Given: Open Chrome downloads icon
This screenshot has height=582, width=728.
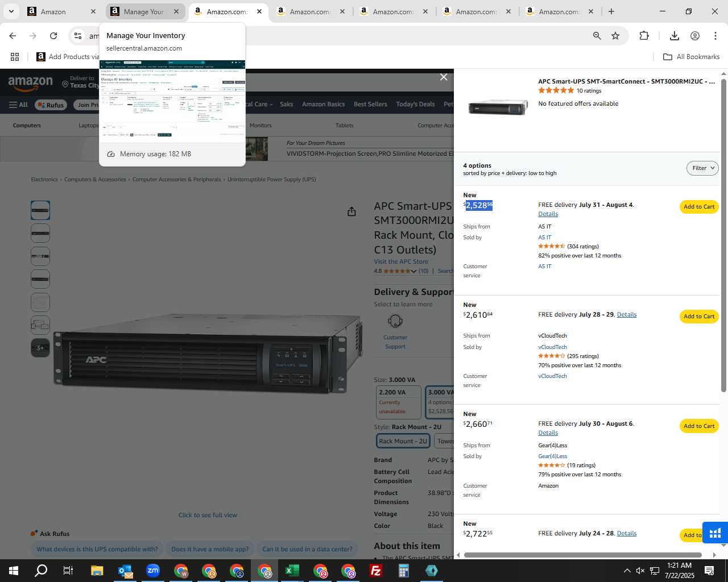Looking at the screenshot, I should 675,36.
